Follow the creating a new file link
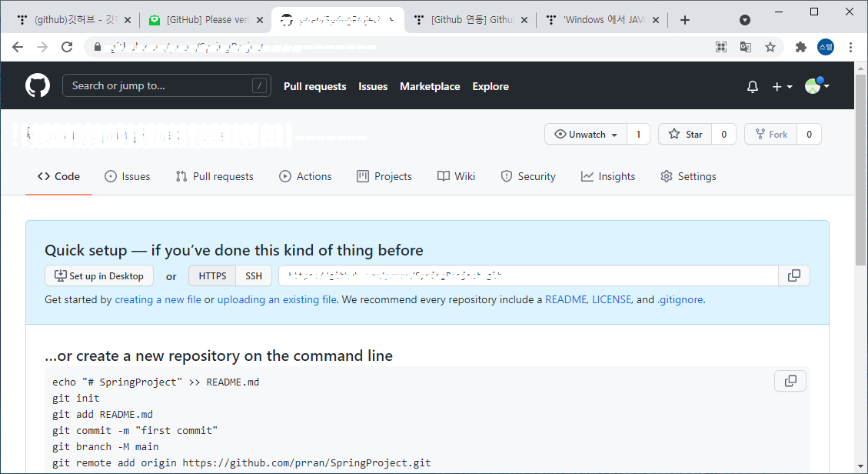This screenshot has height=474, width=868. click(158, 299)
